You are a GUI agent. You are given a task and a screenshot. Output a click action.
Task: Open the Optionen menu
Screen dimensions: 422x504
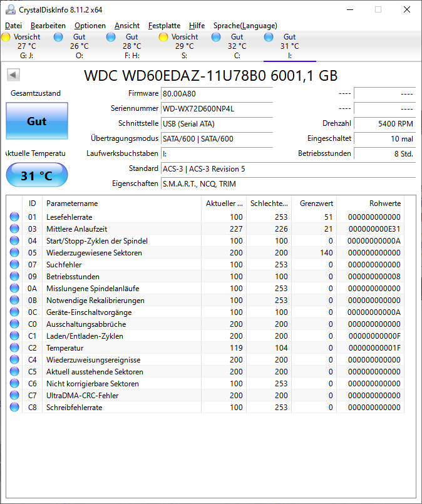pyautogui.click(x=90, y=26)
